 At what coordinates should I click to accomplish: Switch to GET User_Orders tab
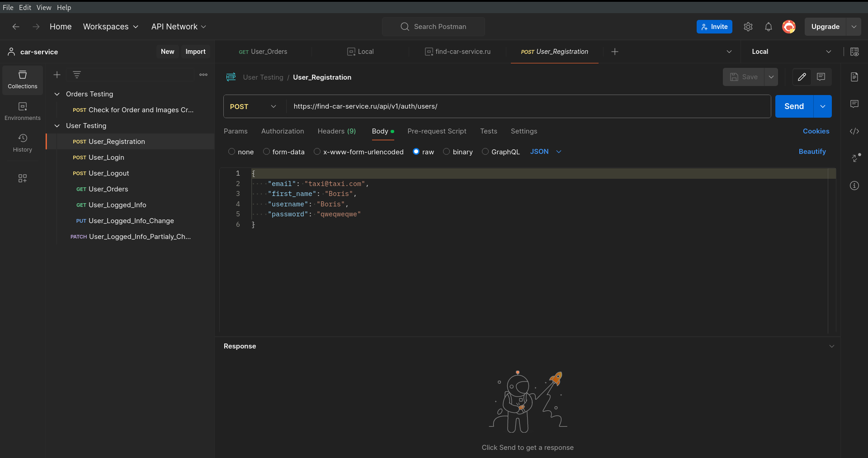[x=263, y=52]
